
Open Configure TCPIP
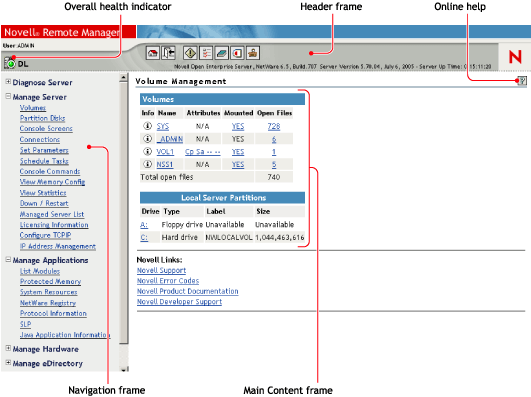pyautogui.click(x=45, y=235)
